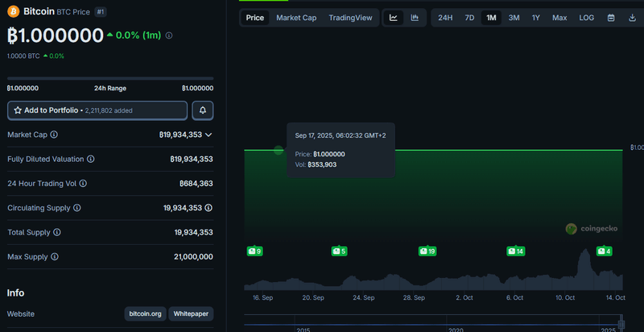Click the Max Supply value 21,000,000

(193, 257)
